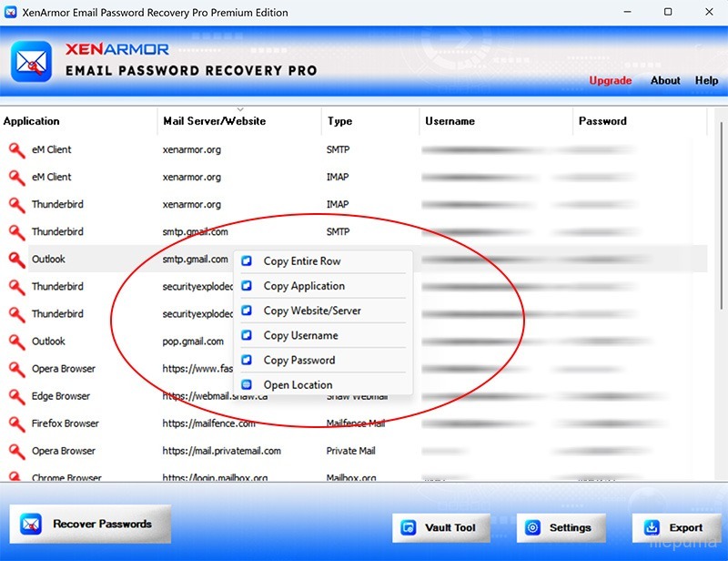Sort list by Application column header
This screenshot has width=728, height=561.
pyautogui.click(x=32, y=121)
